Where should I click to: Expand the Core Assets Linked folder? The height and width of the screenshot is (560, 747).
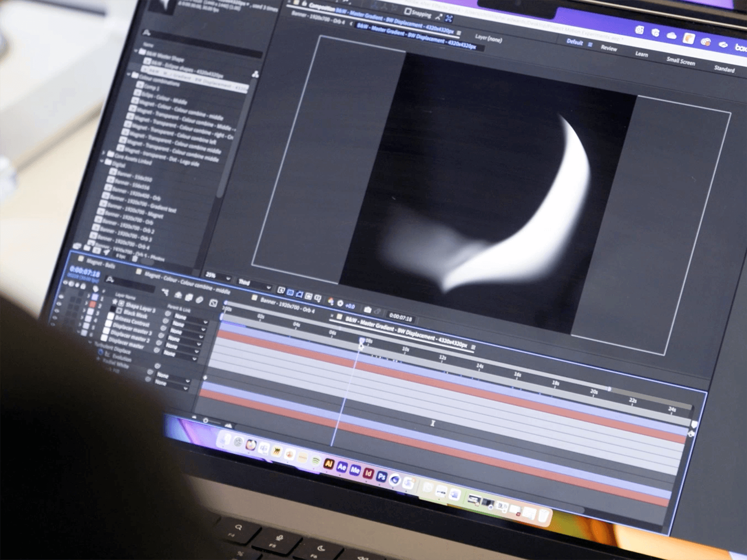pos(104,153)
